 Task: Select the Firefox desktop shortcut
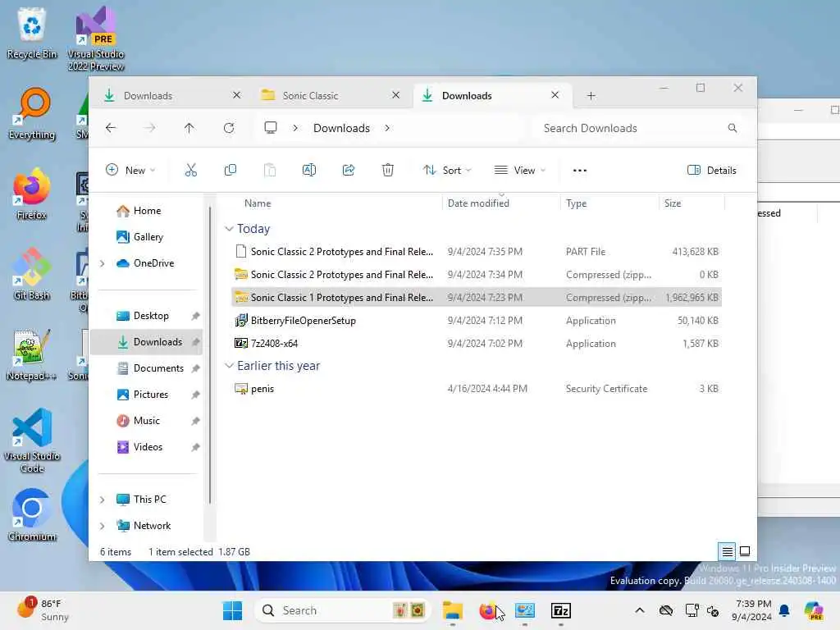point(32,194)
